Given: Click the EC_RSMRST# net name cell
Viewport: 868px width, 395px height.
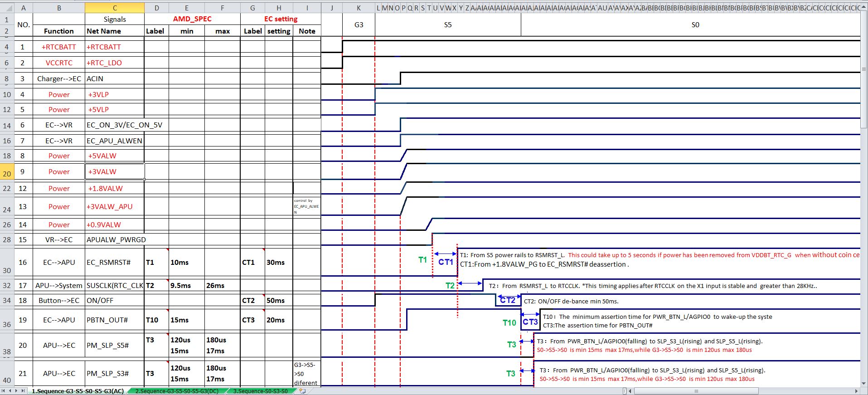Looking at the screenshot, I should (x=115, y=262).
